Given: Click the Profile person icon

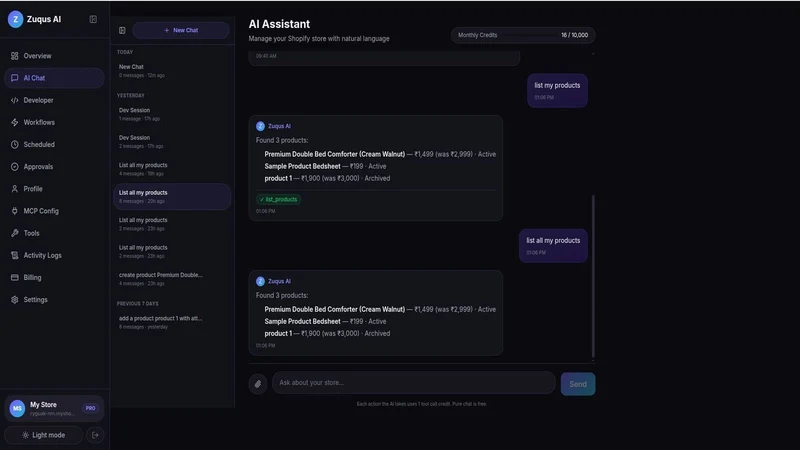Looking at the screenshot, I should (14, 189).
